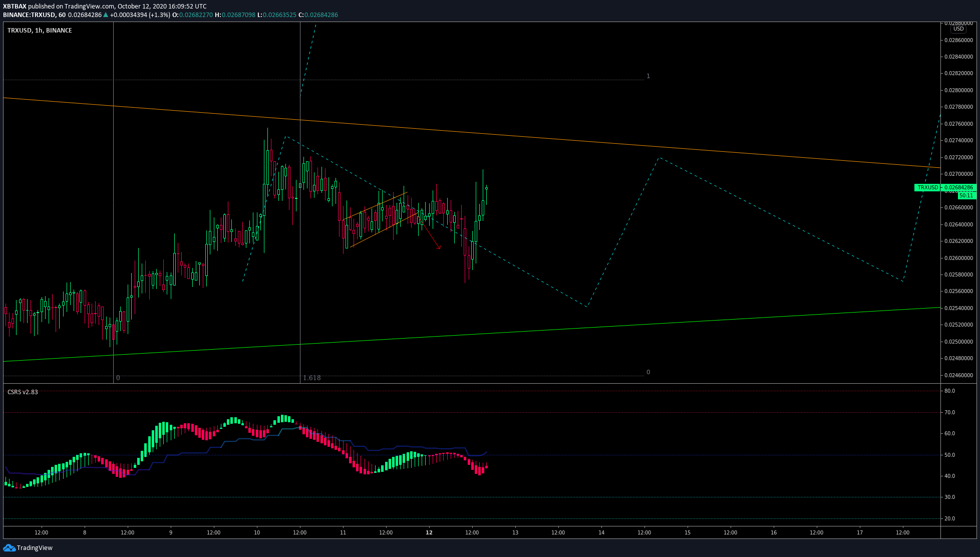Click date 13 on the time axis

(x=515, y=532)
